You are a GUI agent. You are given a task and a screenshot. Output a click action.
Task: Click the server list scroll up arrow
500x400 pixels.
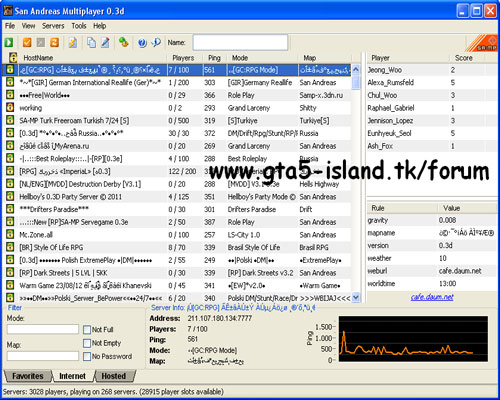[356, 69]
